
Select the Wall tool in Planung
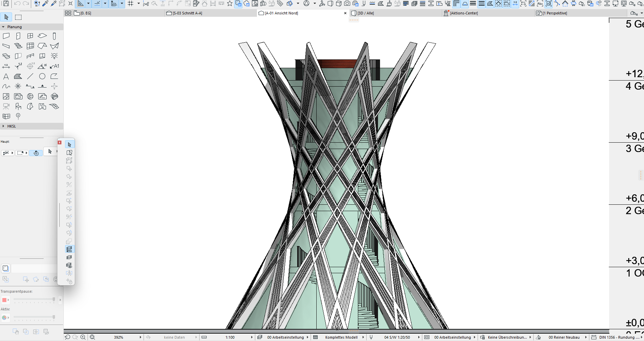click(6, 36)
